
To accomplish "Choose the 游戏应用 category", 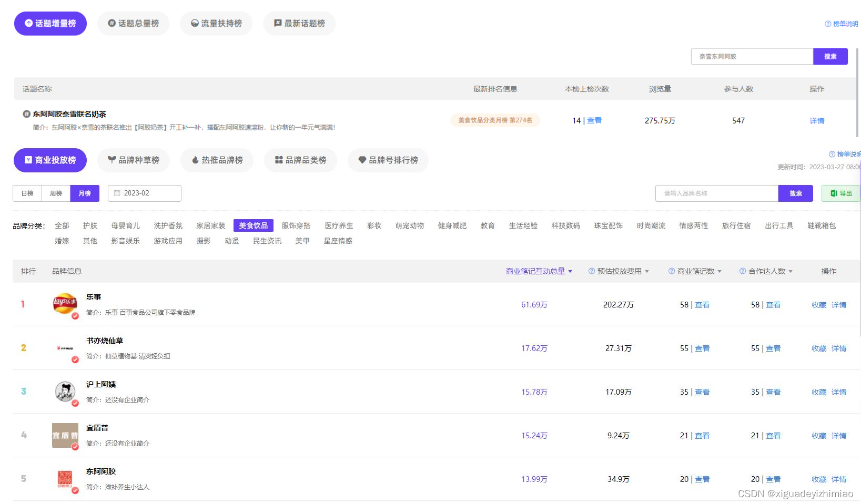I will pyautogui.click(x=168, y=241).
